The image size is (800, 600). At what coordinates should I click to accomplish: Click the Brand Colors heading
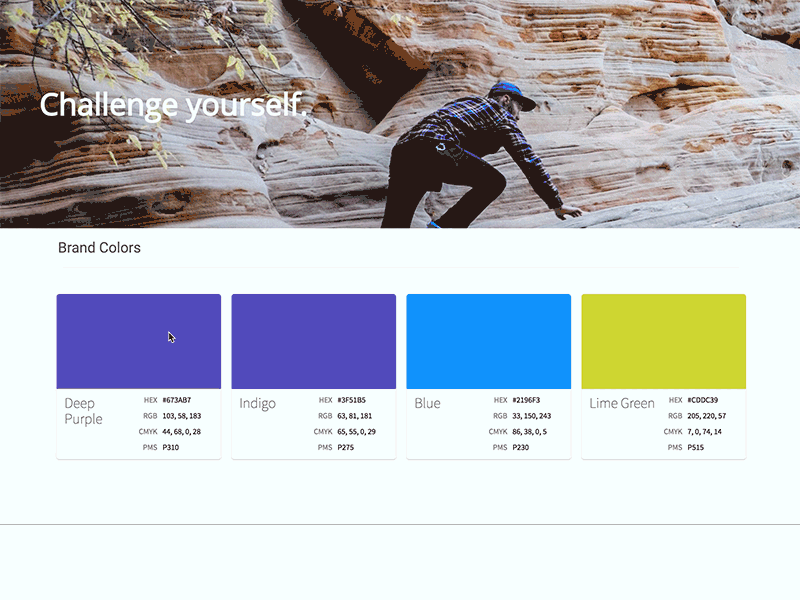coord(99,247)
